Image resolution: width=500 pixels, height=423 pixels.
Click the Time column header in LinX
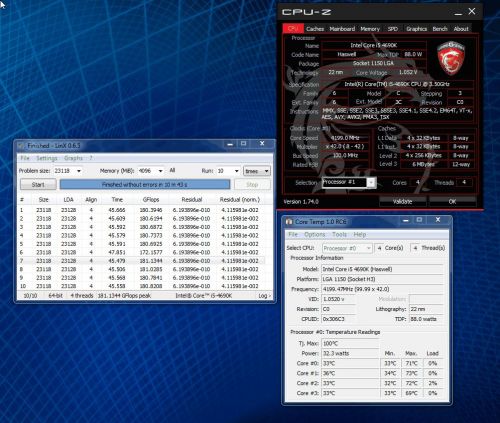pyautogui.click(x=117, y=199)
